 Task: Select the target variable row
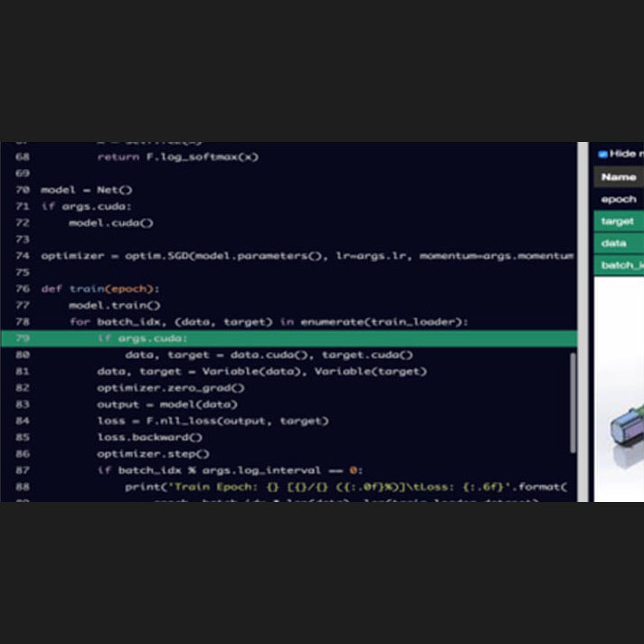pyautogui.click(x=619, y=222)
